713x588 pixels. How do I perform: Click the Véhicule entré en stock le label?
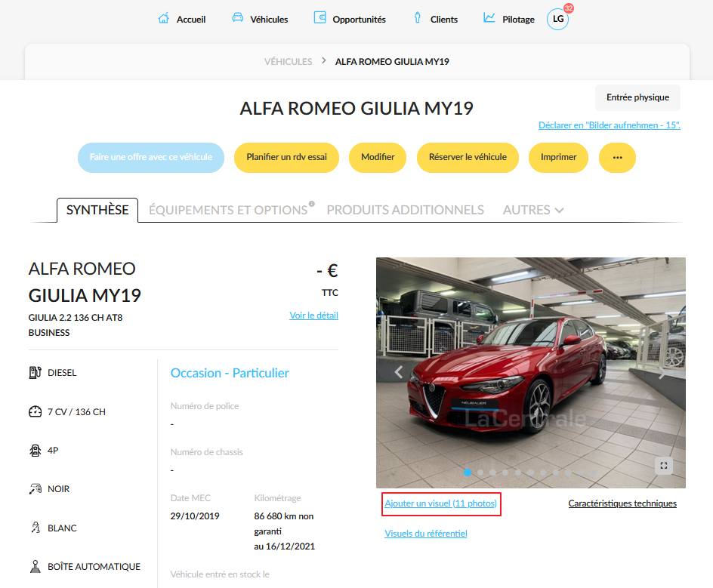220,574
